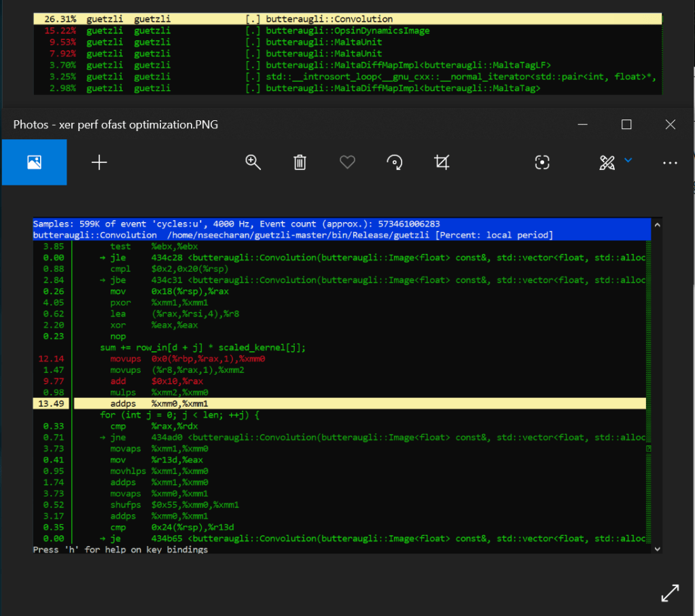This screenshot has height=616, width=695.
Task: Click the plus Add to icon
Action: click(x=99, y=162)
